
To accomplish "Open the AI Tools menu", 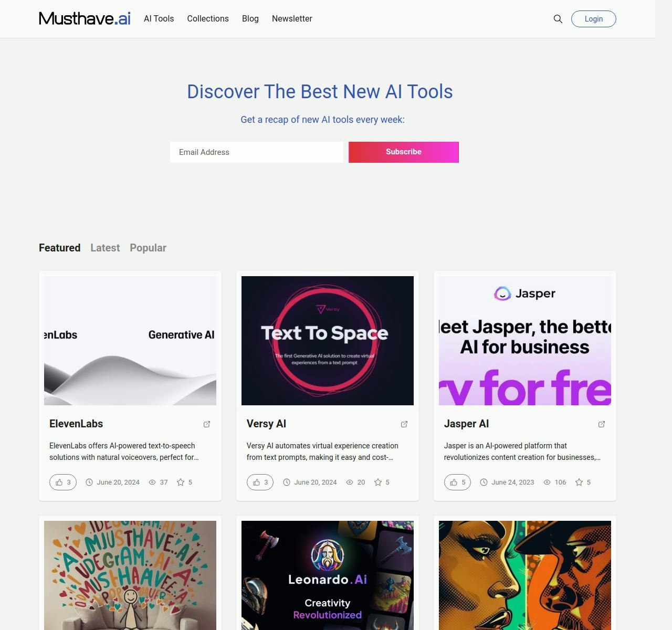I will [x=159, y=18].
